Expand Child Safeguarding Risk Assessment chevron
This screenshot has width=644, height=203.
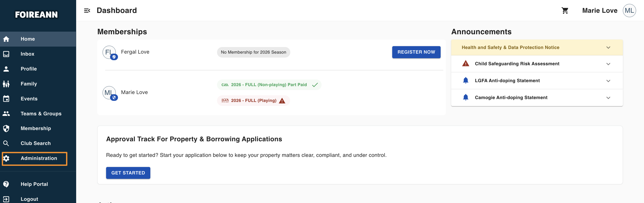(608, 64)
